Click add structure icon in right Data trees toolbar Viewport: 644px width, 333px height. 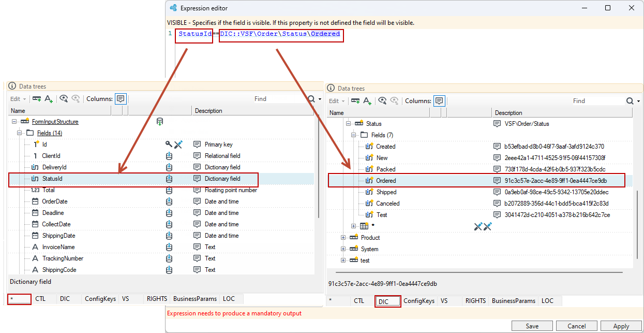coord(355,100)
